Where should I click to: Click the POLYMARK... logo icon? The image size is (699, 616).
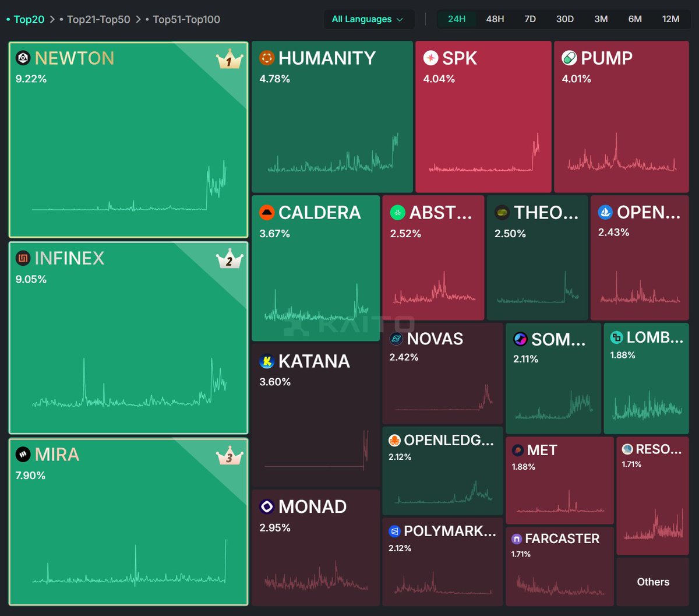[394, 531]
